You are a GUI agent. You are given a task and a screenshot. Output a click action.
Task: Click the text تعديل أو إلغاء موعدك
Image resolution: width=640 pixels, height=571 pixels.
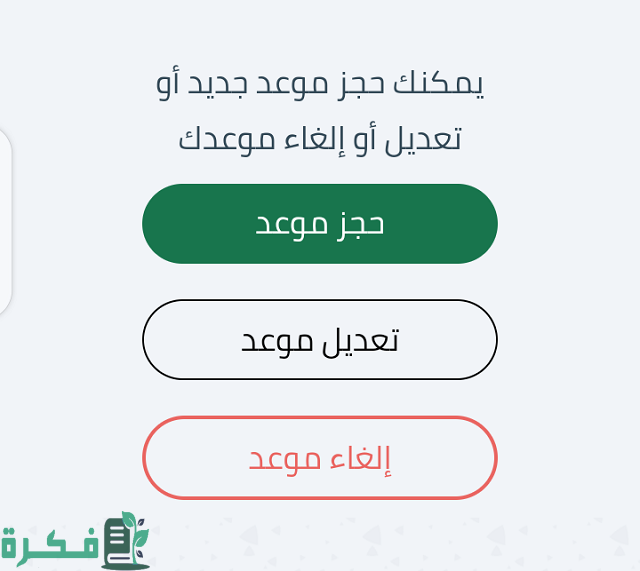coord(320,139)
